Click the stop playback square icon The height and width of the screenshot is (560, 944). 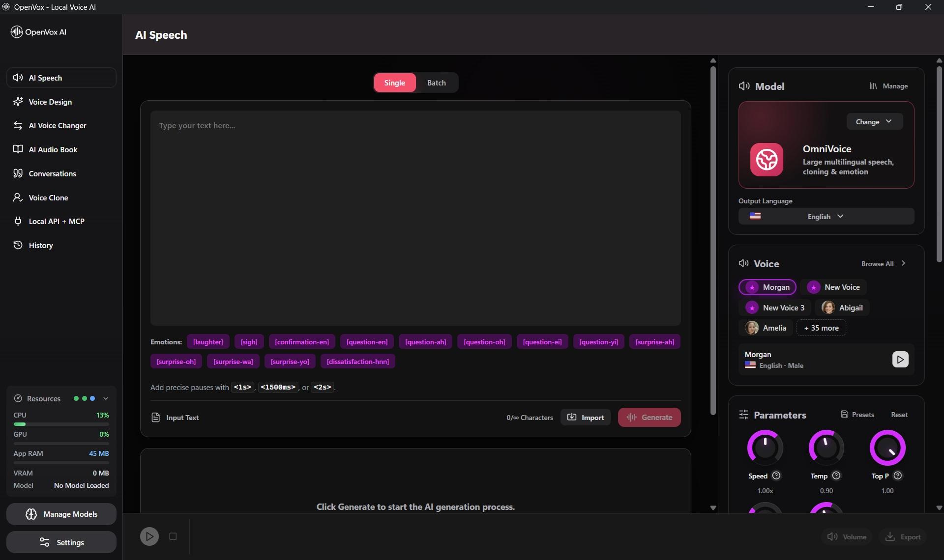pos(173,536)
